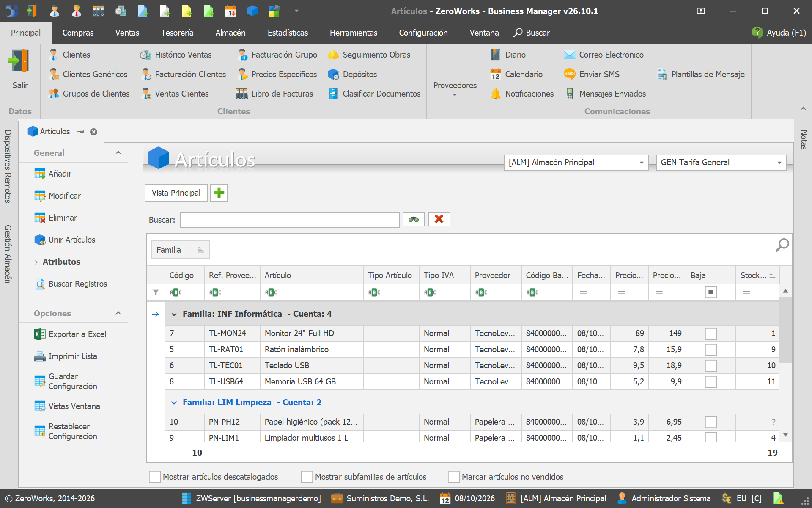Open Notificaciones
The height and width of the screenshot is (508, 812).
(522, 94)
